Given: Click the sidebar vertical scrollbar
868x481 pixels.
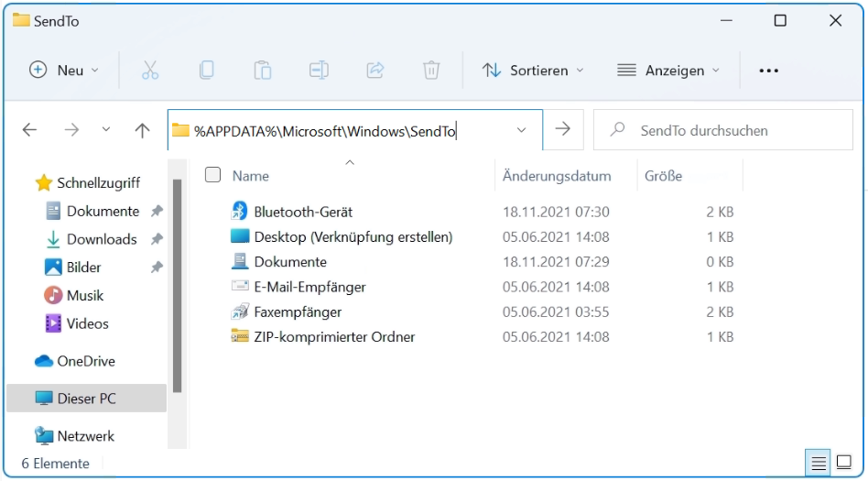Looking at the screenshot, I should pos(177,285).
